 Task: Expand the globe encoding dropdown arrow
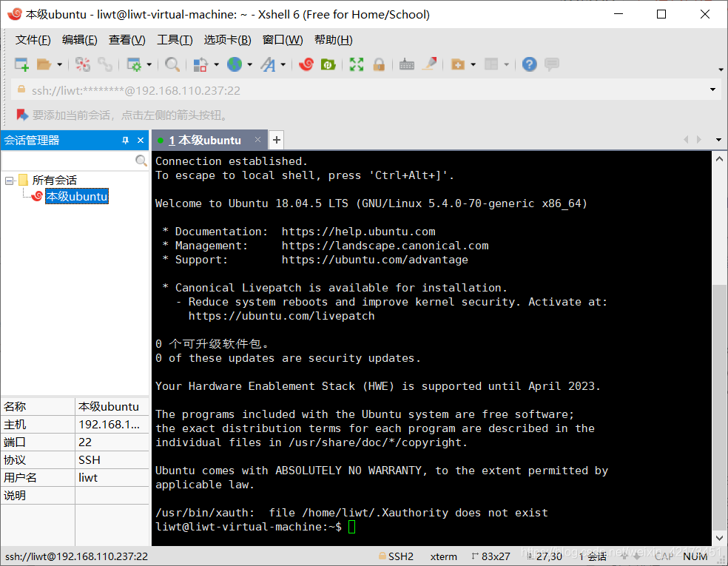(250, 64)
